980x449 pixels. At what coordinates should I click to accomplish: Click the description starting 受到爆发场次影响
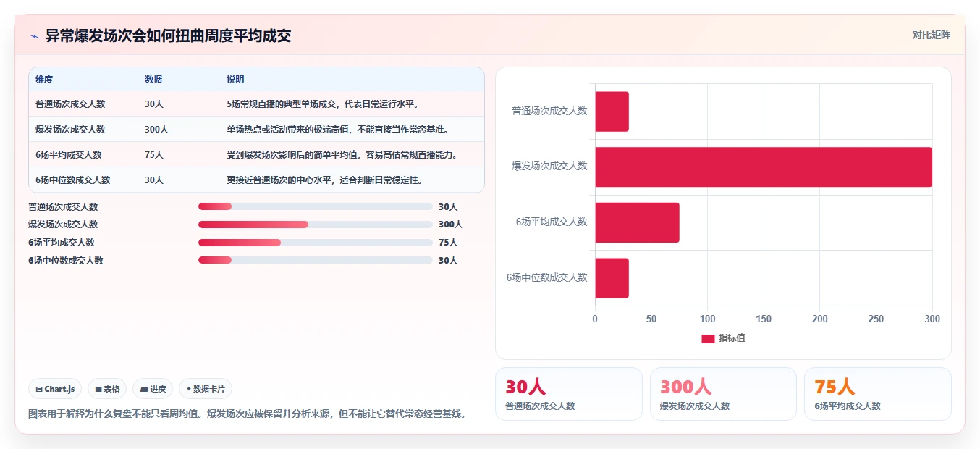342,155
